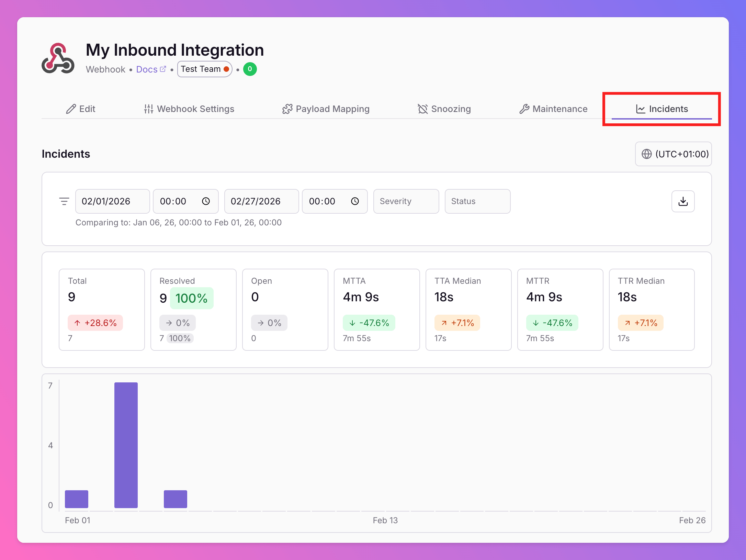Click the start date field 02/01/2026
Screen dimensions: 746x560
coord(112,201)
